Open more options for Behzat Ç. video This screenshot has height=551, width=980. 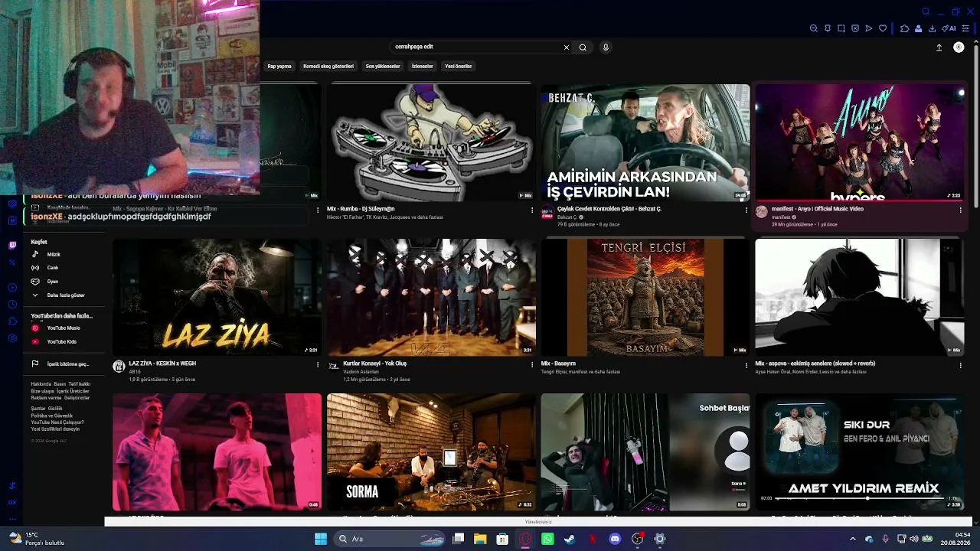(x=746, y=210)
